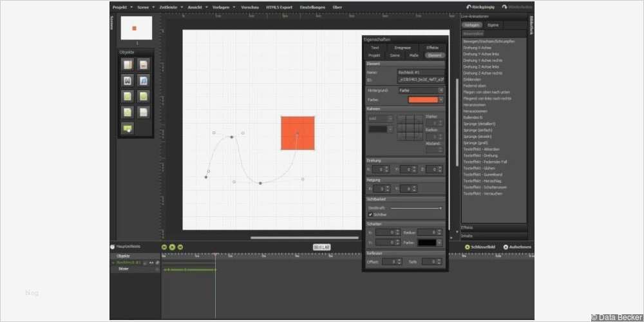Click the clock icon beside Hauptzeitleiste

(113, 247)
